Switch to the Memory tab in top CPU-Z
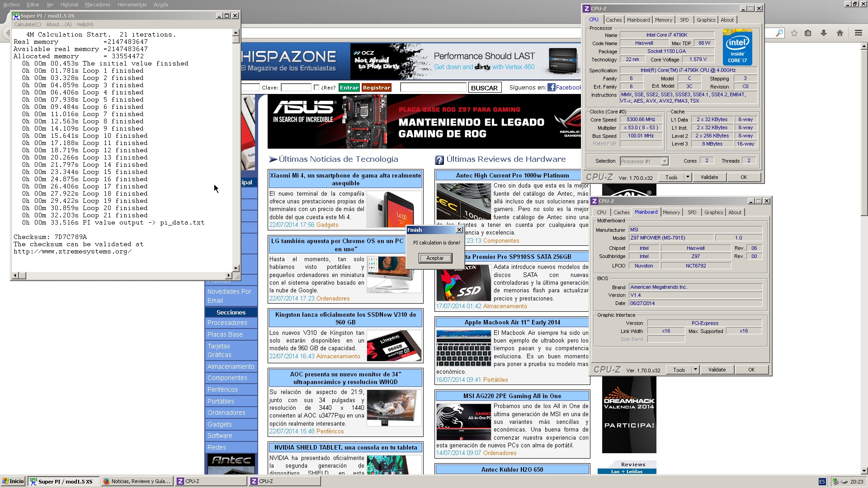Screen dimensions: 868x488 pyautogui.click(x=663, y=20)
